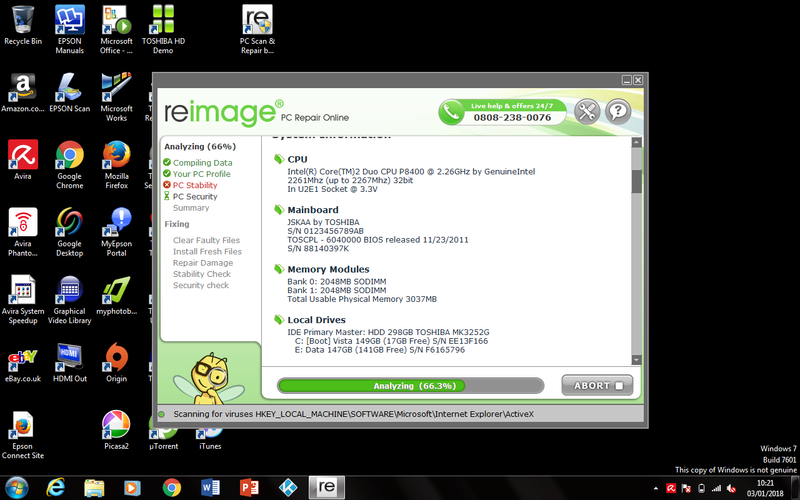Open Recycle Bin desktop icon

click(22, 27)
